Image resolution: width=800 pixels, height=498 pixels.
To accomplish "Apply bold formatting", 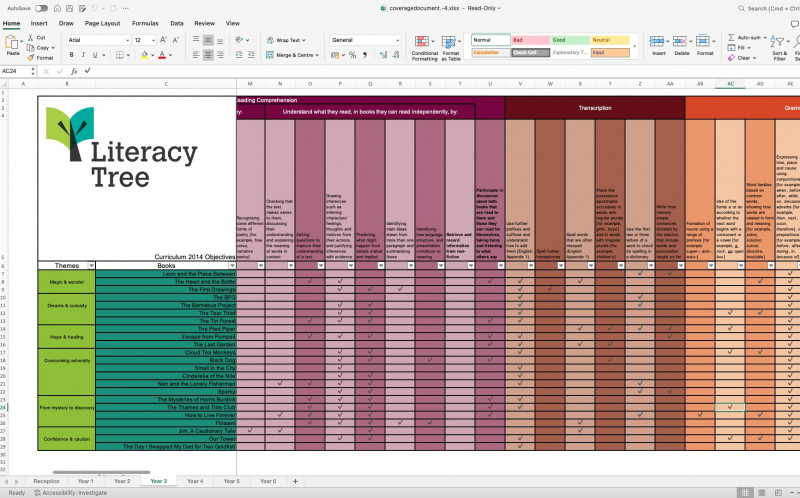I will pyautogui.click(x=72, y=56).
